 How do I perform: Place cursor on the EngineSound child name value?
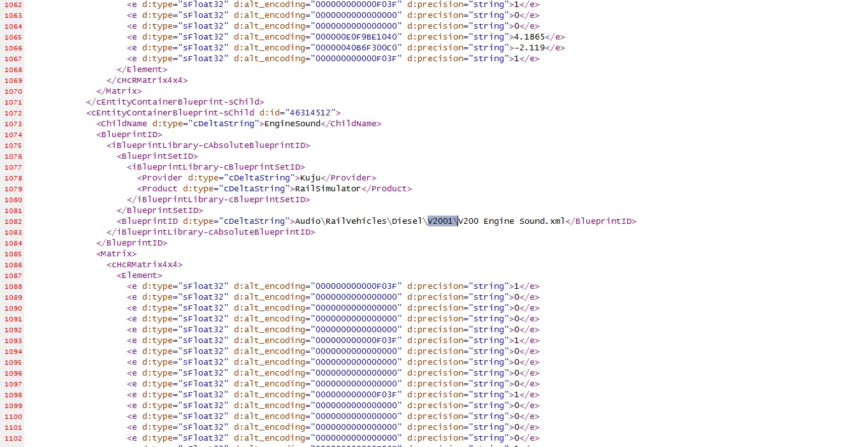coord(292,124)
